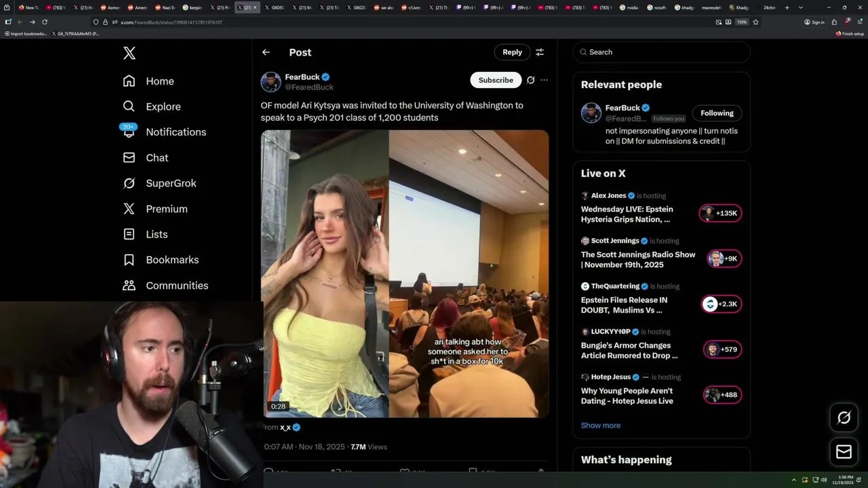The height and width of the screenshot is (488, 868).
Task: Click the +9K listeners badge
Action: click(724, 258)
